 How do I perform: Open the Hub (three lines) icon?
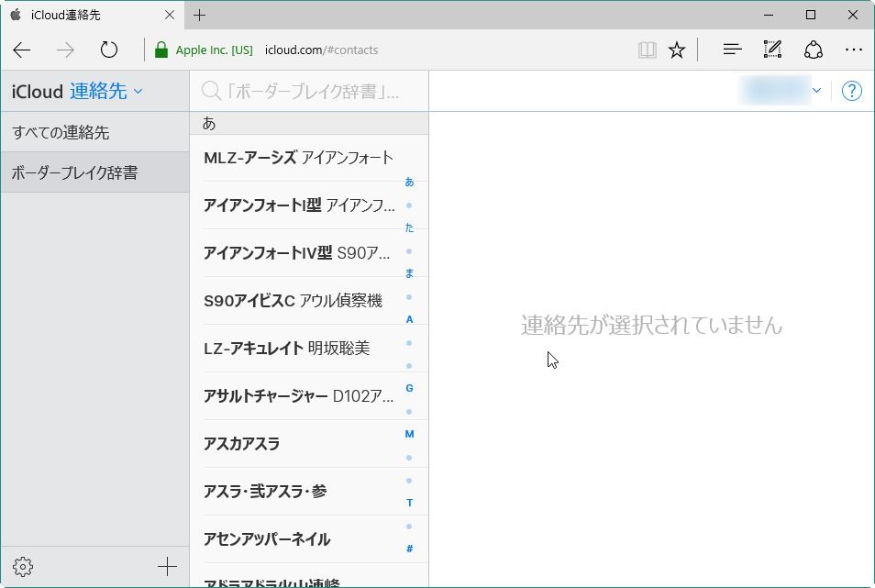point(732,50)
